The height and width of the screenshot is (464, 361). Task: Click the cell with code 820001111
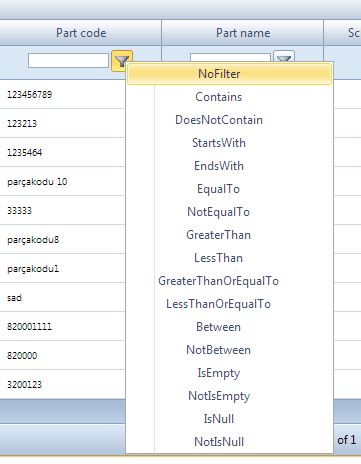(63, 326)
